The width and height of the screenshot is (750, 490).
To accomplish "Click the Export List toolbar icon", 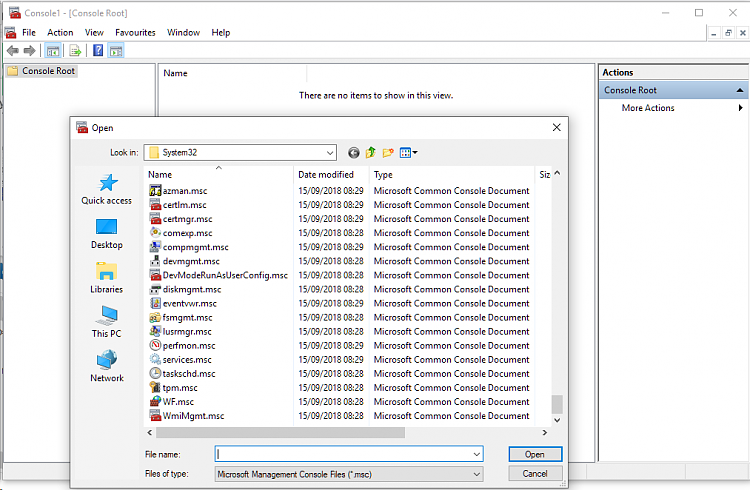I will tap(75, 50).
